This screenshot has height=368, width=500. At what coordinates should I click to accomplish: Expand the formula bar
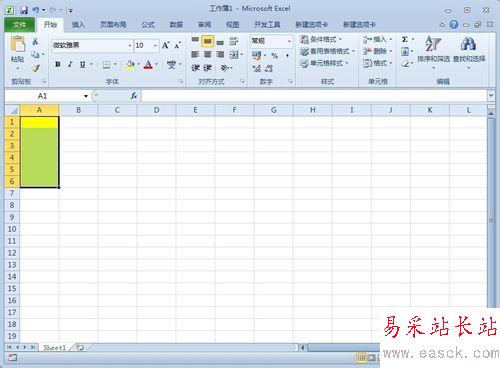pyautogui.click(x=491, y=95)
